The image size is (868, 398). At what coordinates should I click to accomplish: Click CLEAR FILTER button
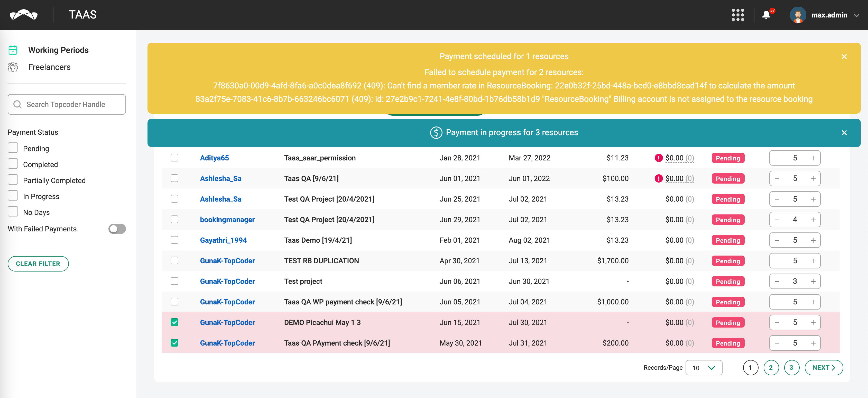pos(38,264)
